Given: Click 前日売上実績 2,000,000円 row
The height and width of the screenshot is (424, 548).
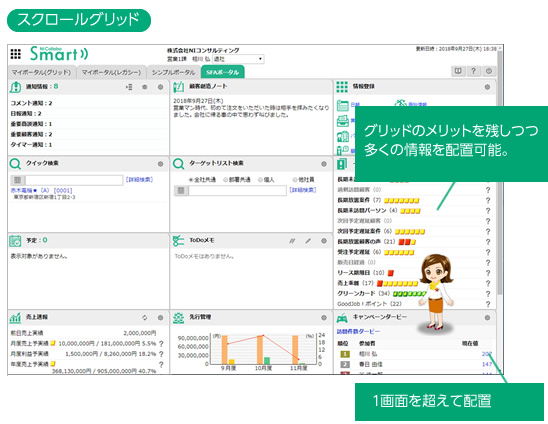Looking at the screenshot, I should click(x=83, y=333).
